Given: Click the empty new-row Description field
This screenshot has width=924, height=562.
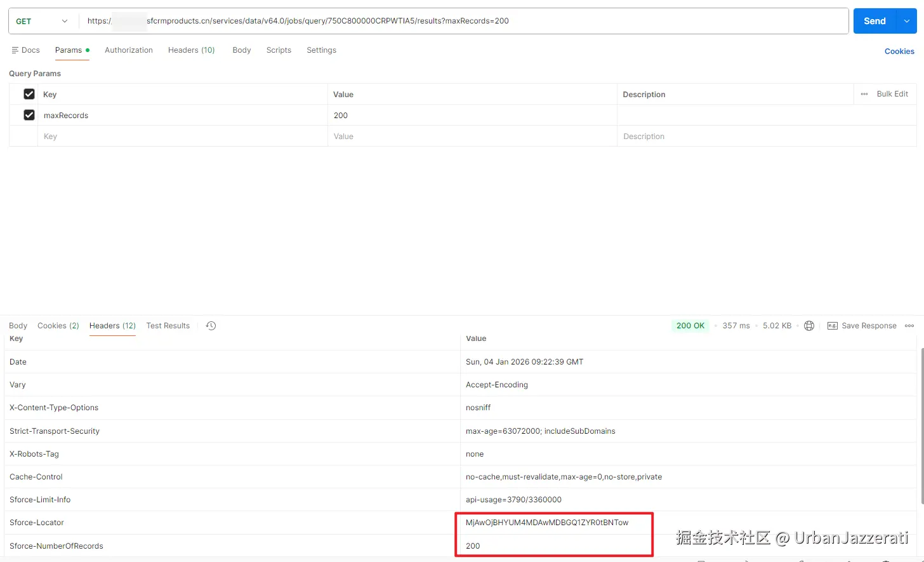Looking at the screenshot, I should pyautogui.click(x=767, y=136).
